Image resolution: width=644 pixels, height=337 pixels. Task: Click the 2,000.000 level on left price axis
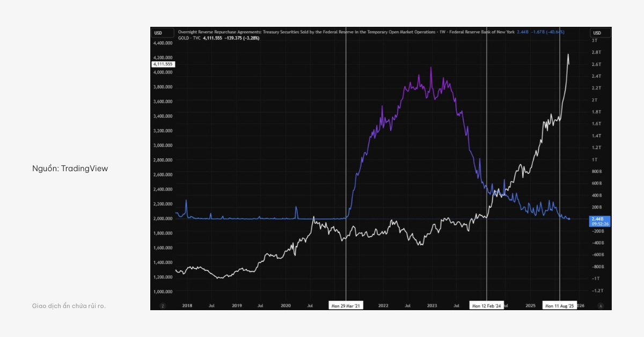tap(163, 218)
